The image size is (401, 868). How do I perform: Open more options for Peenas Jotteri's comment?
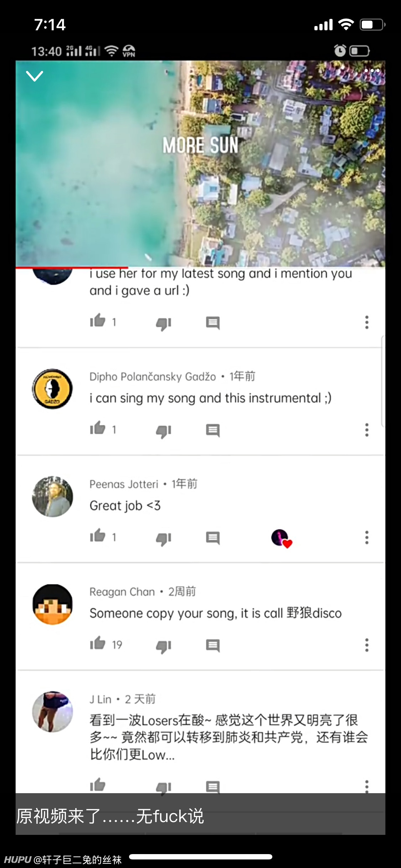coord(367,537)
